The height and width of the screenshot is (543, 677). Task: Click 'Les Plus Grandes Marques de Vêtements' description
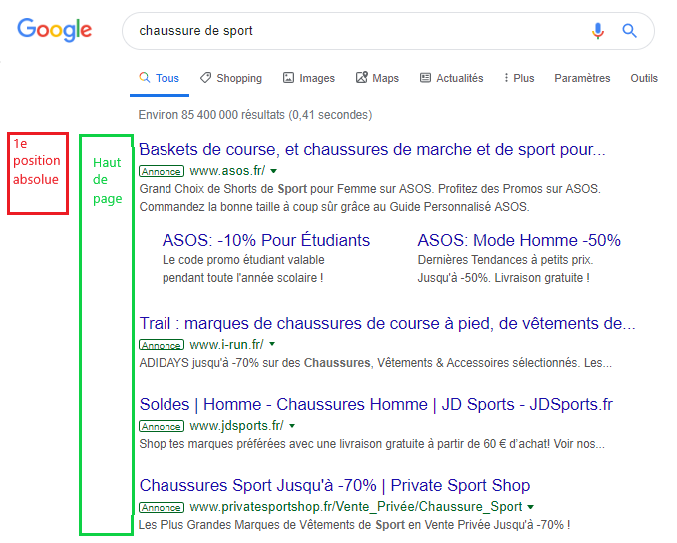(354, 525)
